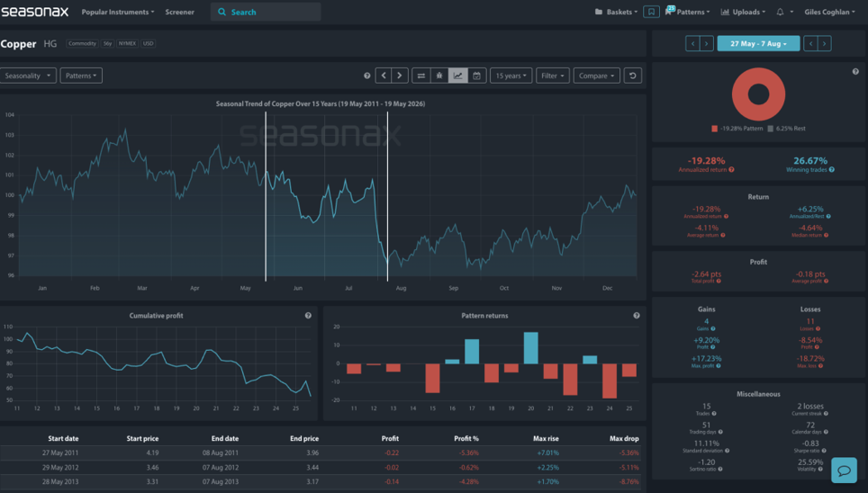
Task: Click the 56y tag
Action: (107, 43)
